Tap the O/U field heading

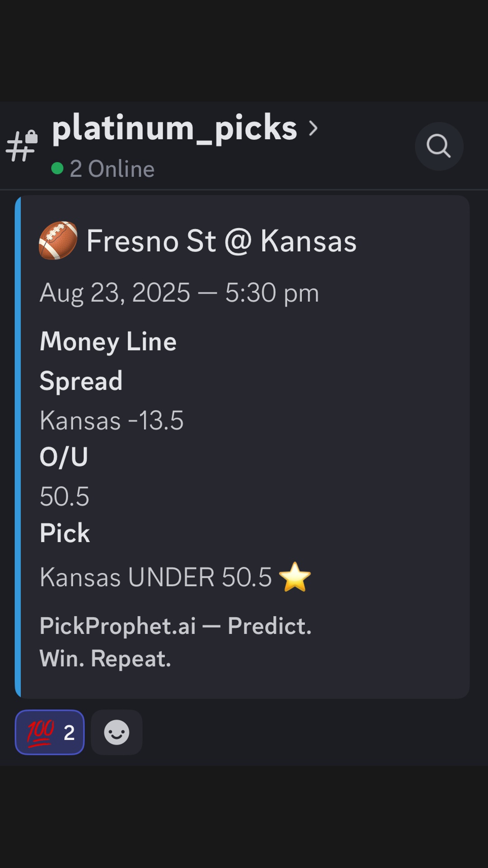pyautogui.click(x=64, y=457)
